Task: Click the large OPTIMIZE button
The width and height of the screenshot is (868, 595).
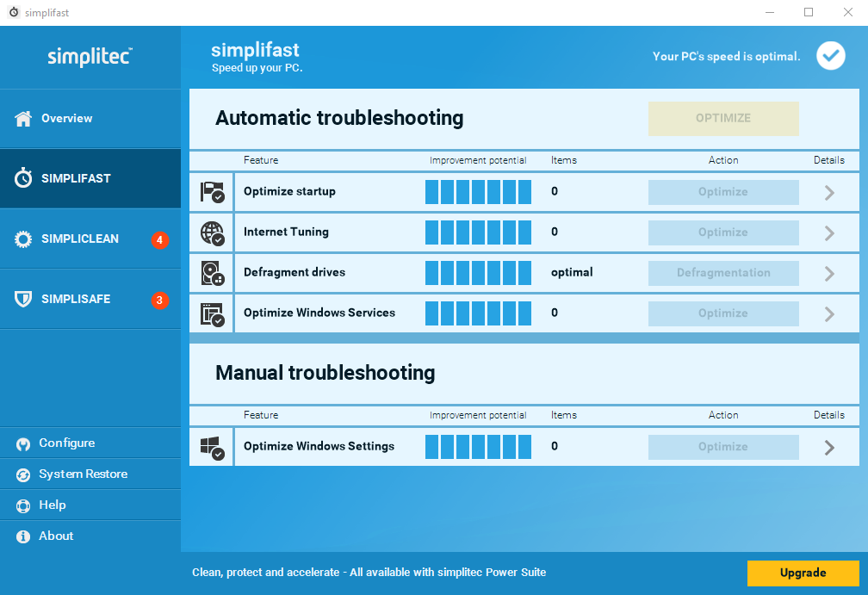Action: tap(723, 119)
